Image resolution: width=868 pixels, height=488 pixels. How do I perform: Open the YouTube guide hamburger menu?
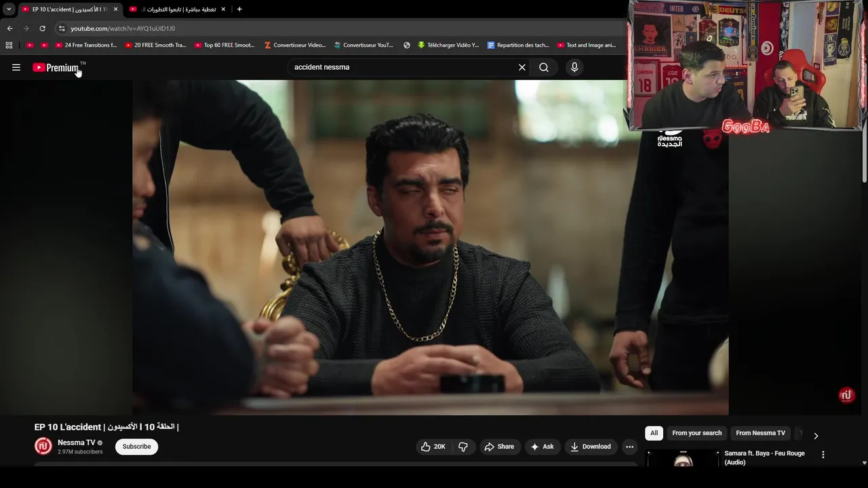pyautogui.click(x=16, y=67)
